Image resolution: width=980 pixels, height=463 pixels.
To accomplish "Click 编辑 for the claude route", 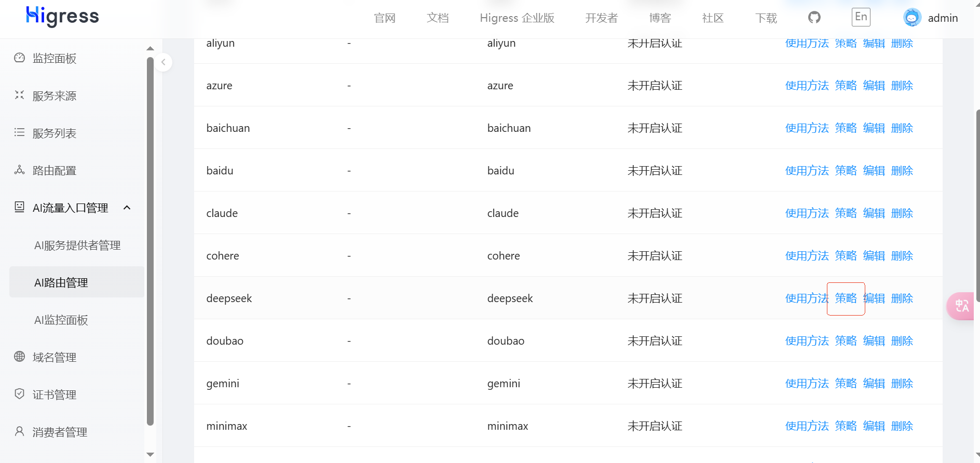I will [874, 213].
